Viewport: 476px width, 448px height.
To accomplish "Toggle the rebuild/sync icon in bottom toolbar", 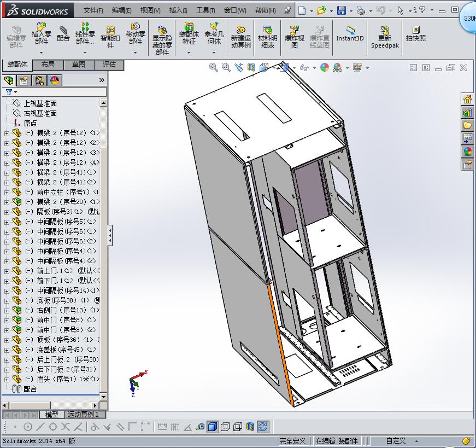I will click(x=263, y=427).
